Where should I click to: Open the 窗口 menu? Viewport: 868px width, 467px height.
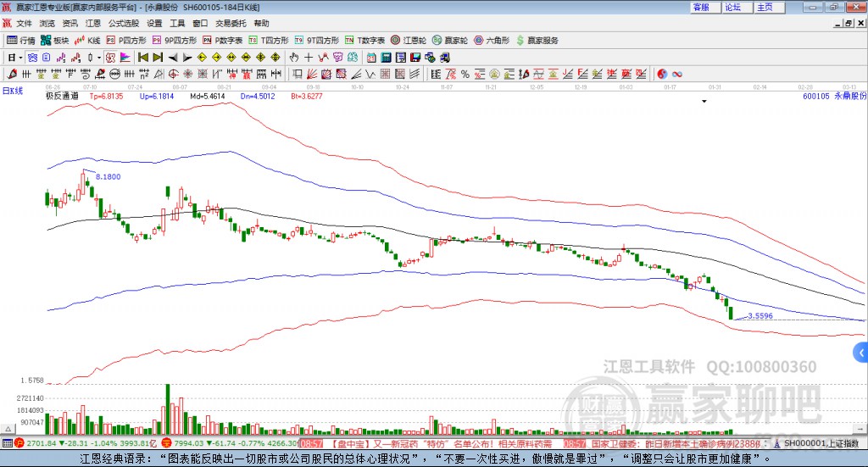click(x=200, y=23)
